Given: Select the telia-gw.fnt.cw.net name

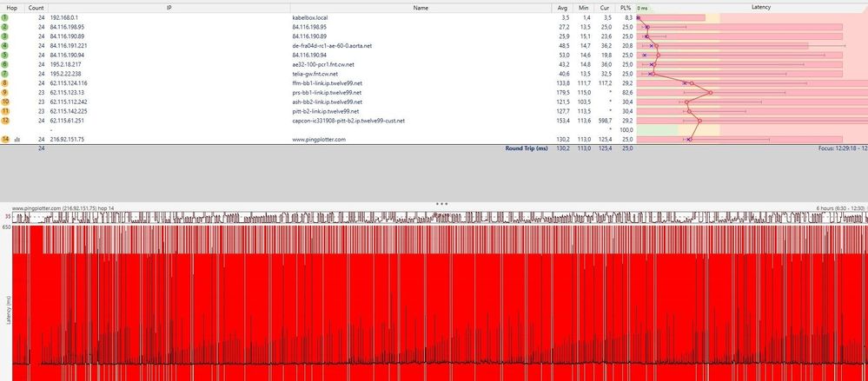Looking at the screenshot, I should 315,74.
